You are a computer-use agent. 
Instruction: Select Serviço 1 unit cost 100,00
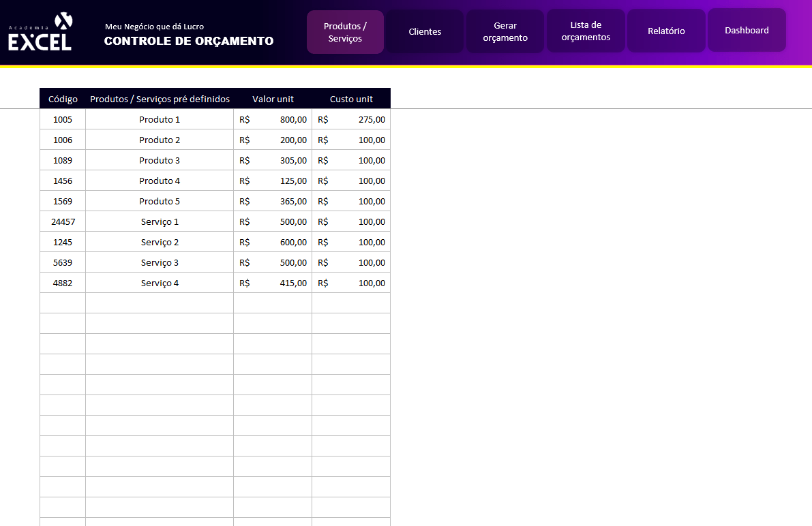coord(351,221)
